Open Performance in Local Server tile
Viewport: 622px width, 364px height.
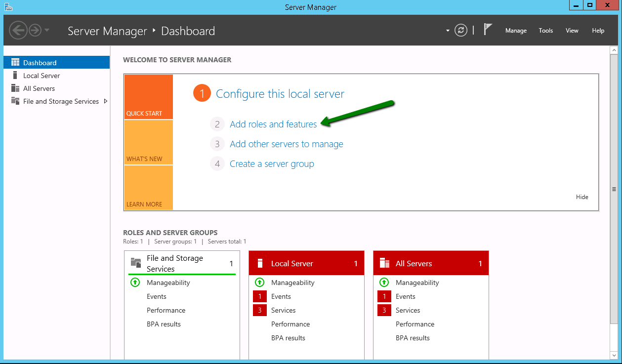[290, 324]
